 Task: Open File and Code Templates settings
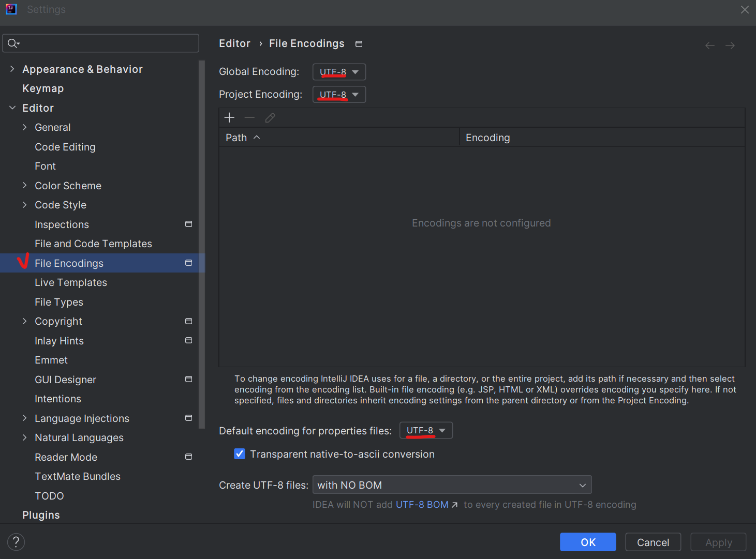click(93, 244)
